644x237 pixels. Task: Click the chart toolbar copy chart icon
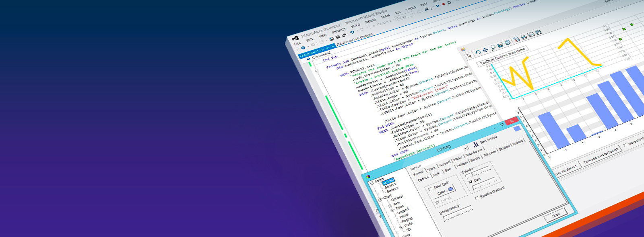531,35
